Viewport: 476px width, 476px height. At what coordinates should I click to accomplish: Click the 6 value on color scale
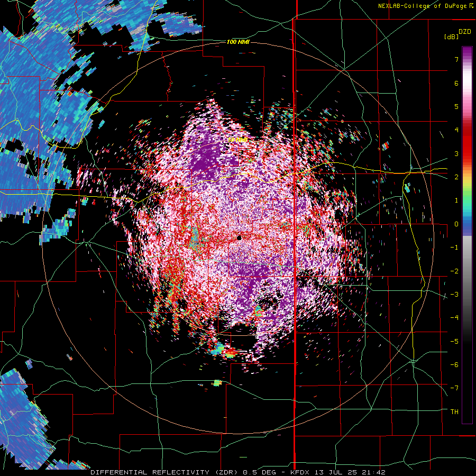(x=456, y=83)
